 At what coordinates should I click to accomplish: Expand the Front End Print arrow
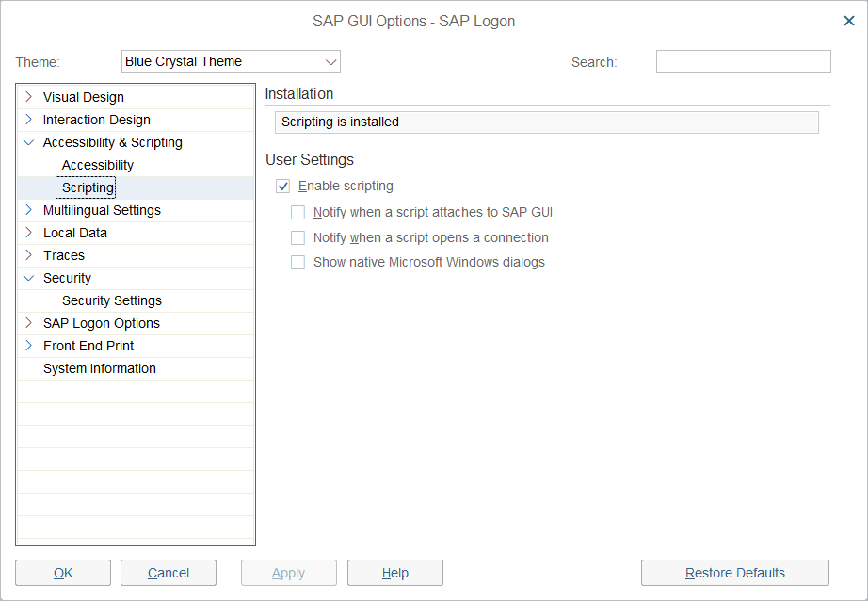click(x=29, y=345)
